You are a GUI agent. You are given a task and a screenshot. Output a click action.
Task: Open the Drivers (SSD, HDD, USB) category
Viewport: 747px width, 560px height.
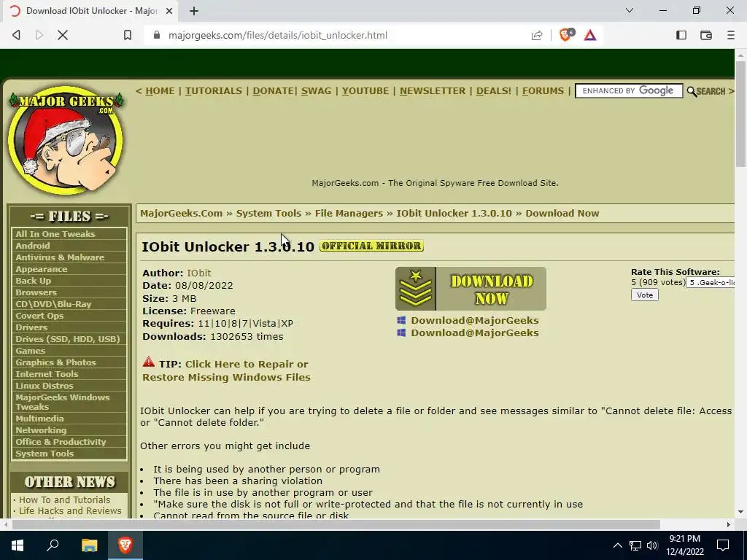pyautogui.click(x=69, y=339)
